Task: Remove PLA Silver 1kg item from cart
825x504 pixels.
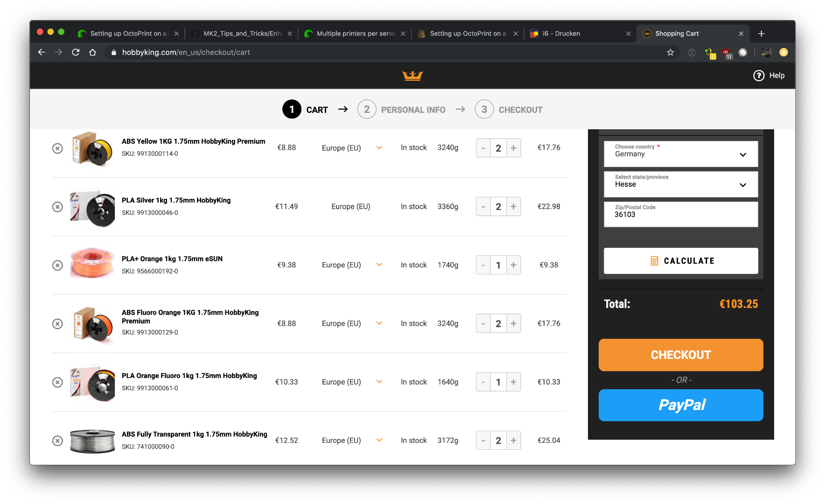Action: pos(57,207)
